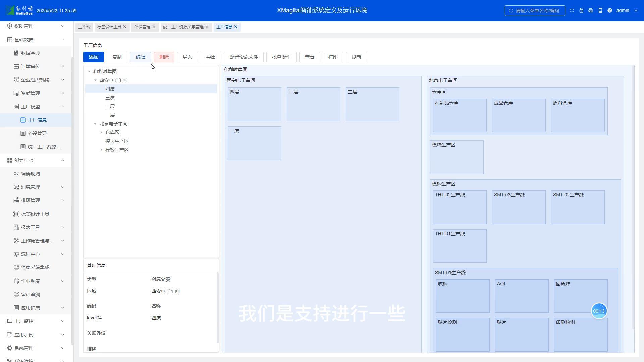Click the 成品仓库 block in diagram
644x362 pixels.
click(519, 115)
